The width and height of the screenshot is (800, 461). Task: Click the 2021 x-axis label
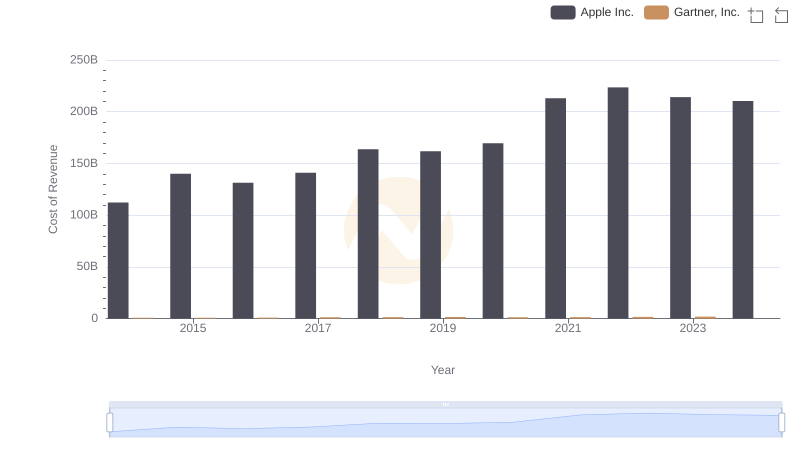[568, 328]
